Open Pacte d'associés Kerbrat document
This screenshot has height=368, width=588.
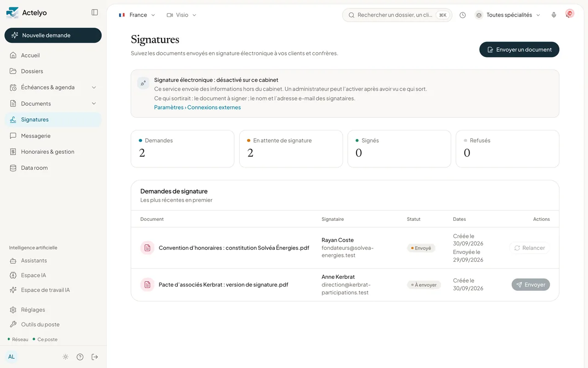(x=224, y=285)
